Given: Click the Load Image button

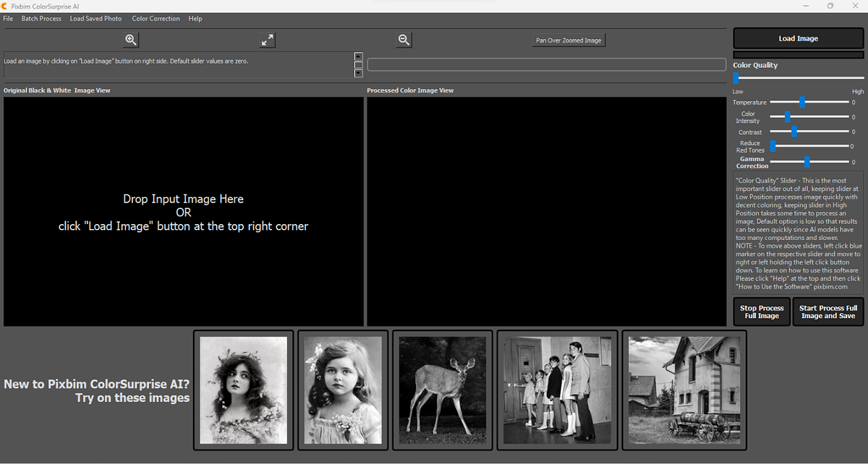Looking at the screenshot, I should (798, 38).
